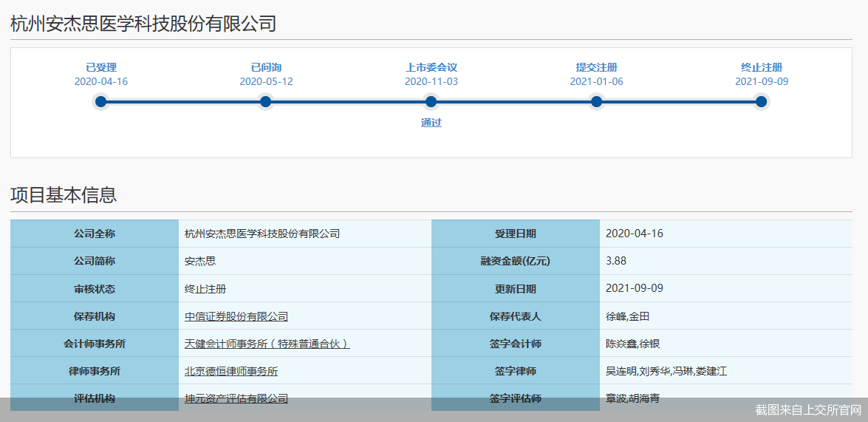868x422 pixels.
Task: Open the 天健会计师事务所 link
Action: (x=267, y=344)
